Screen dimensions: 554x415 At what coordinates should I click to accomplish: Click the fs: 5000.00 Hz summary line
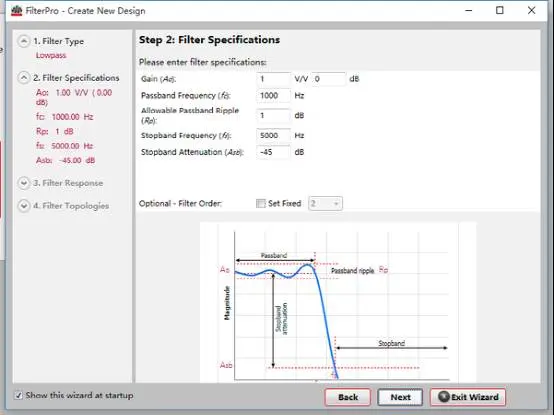tap(65, 146)
